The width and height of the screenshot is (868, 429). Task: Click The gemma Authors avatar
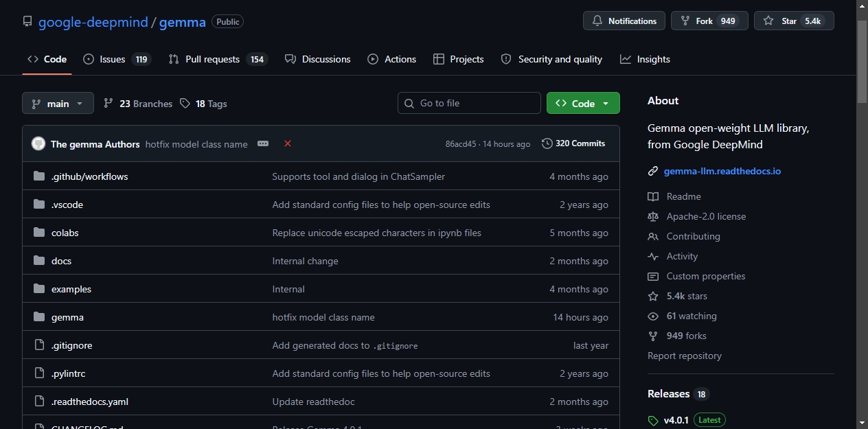click(38, 143)
